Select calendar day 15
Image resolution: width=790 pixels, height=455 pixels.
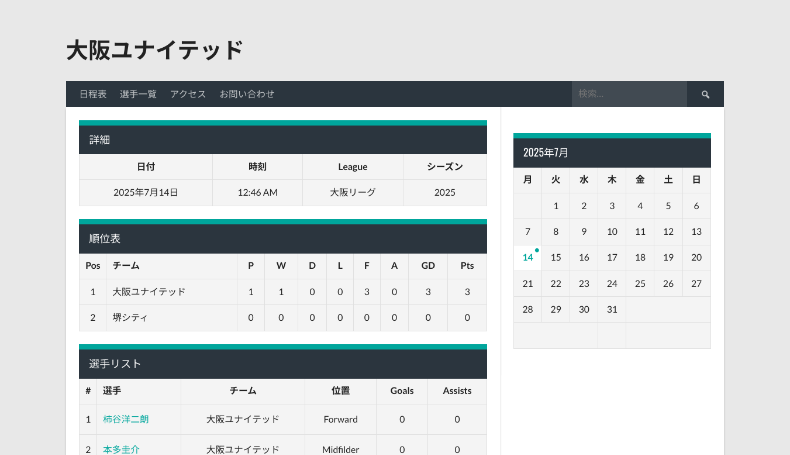pyautogui.click(x=556, y=257)
